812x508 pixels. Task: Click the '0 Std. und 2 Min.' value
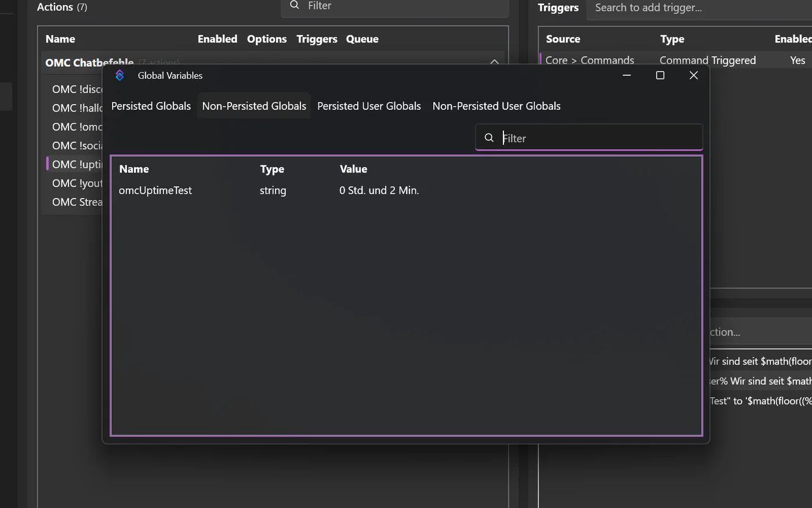click(x=379, y=190)
